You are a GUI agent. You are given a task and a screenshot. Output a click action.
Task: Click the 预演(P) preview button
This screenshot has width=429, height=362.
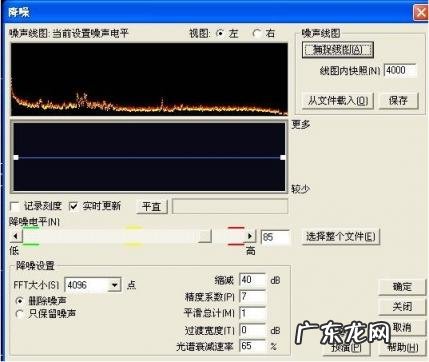347,348
